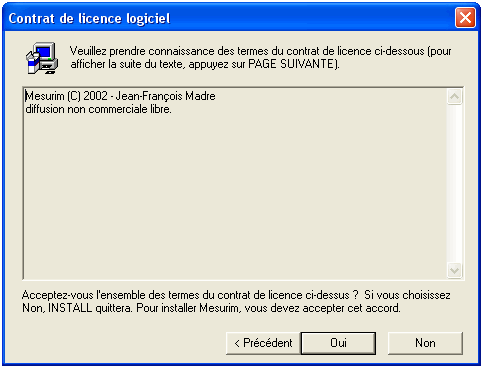The image size is (481, 366).
Task: Click the line diffusion non commerciale libre
Action: tap(99, 109)
